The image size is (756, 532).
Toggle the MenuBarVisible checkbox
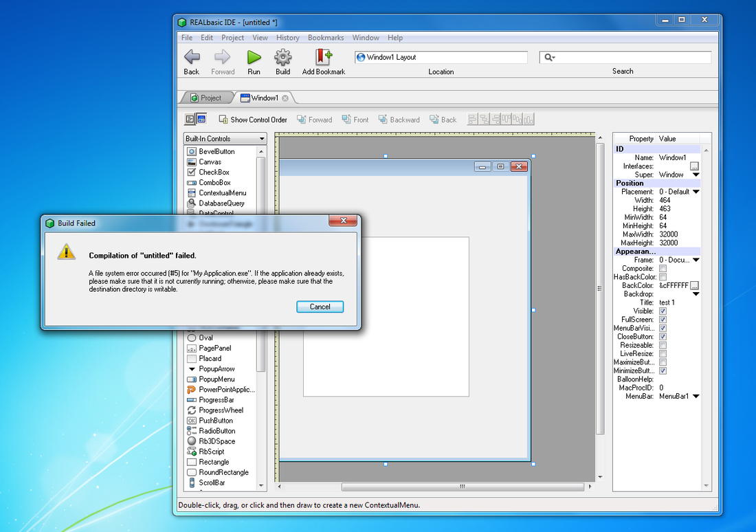pos(663,328)
